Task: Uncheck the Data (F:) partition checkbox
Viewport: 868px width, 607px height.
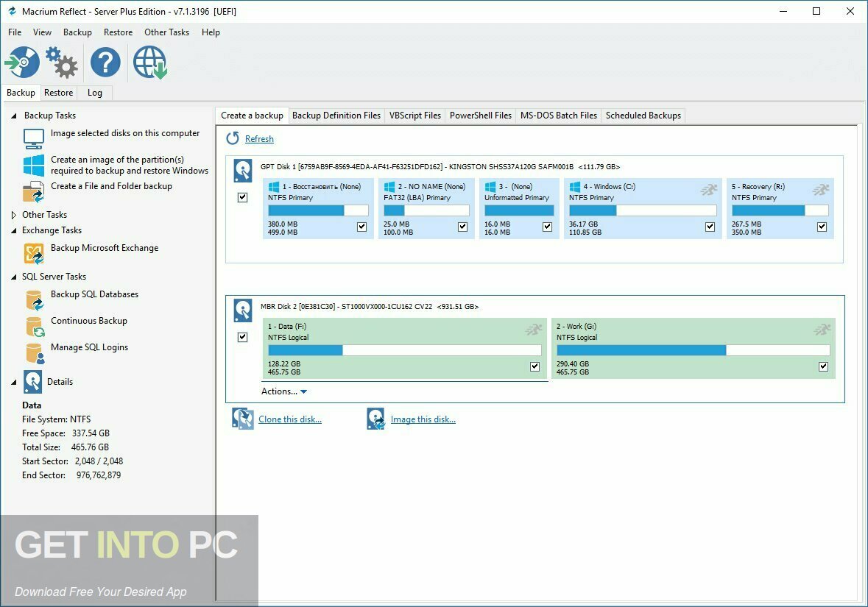Action: [534, 366]
